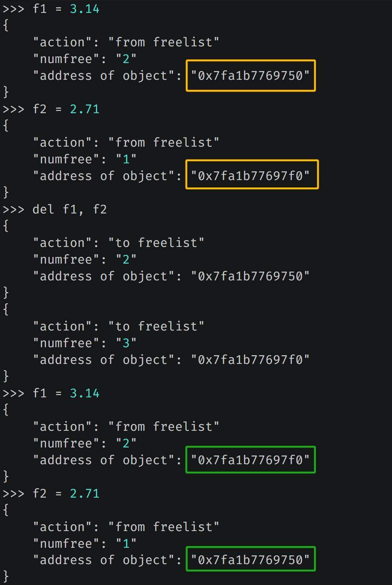Screen dimensions: 392x585
Task: Click the number 3.14 in first line
Action: click(85, 9)
